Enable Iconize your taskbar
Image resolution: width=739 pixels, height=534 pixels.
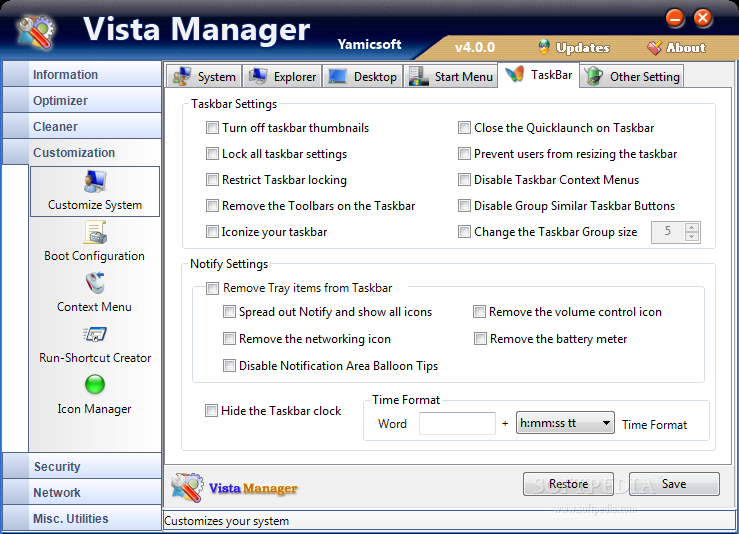click(213, 231)
